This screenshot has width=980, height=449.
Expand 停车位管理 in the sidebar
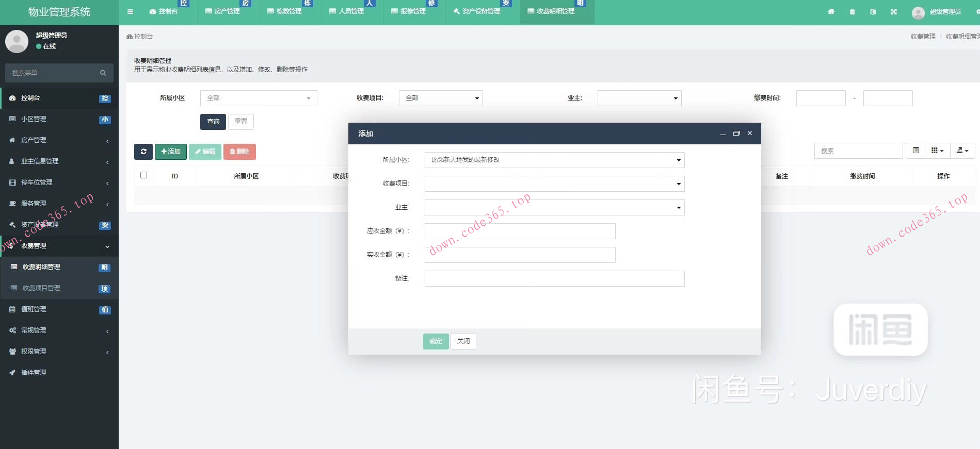[59, 182]
